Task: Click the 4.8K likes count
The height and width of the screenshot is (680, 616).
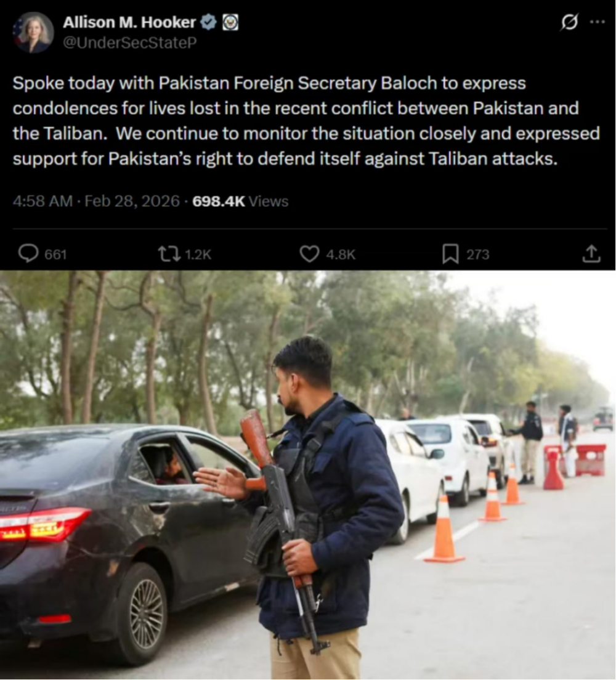Action: tap(341, 254)
